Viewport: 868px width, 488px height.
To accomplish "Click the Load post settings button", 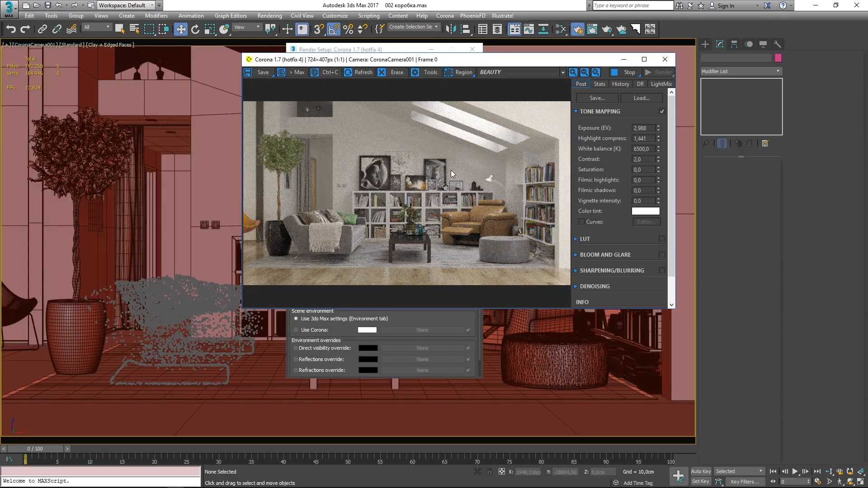I will [x=642, y=97].
